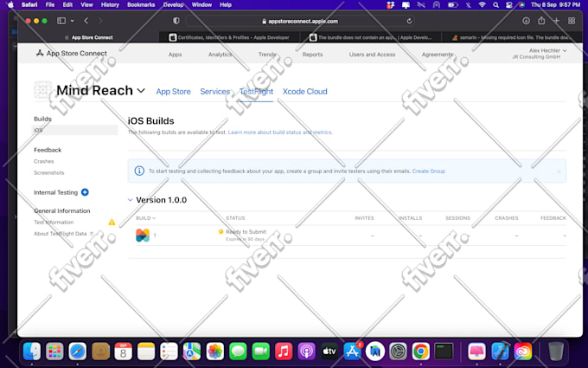Open Screenshots under Feedback
The height and width of the screenshot is (368, 588).
point(49,172)
